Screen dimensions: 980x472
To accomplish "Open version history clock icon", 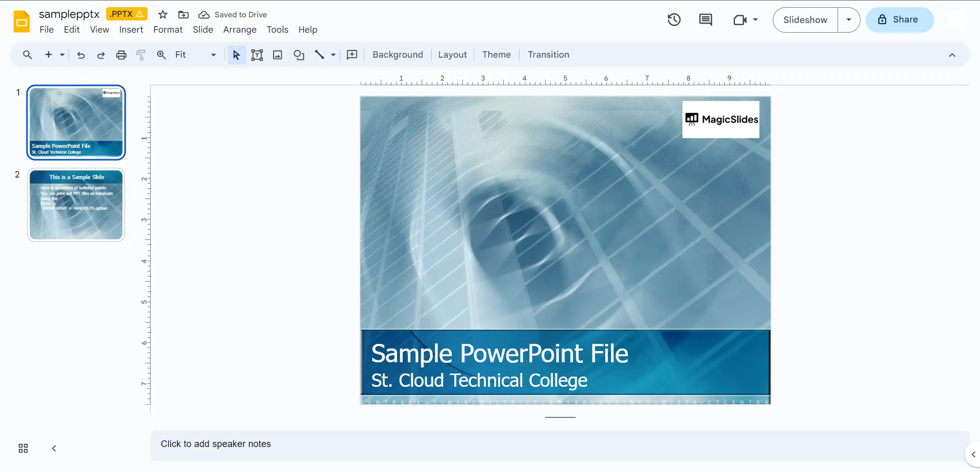I will [674, 20].
